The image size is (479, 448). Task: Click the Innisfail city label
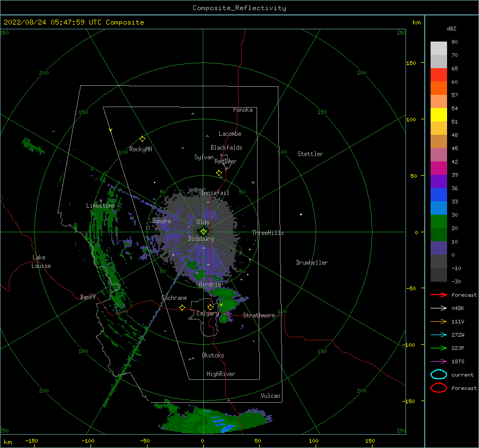tap(215, 193)
